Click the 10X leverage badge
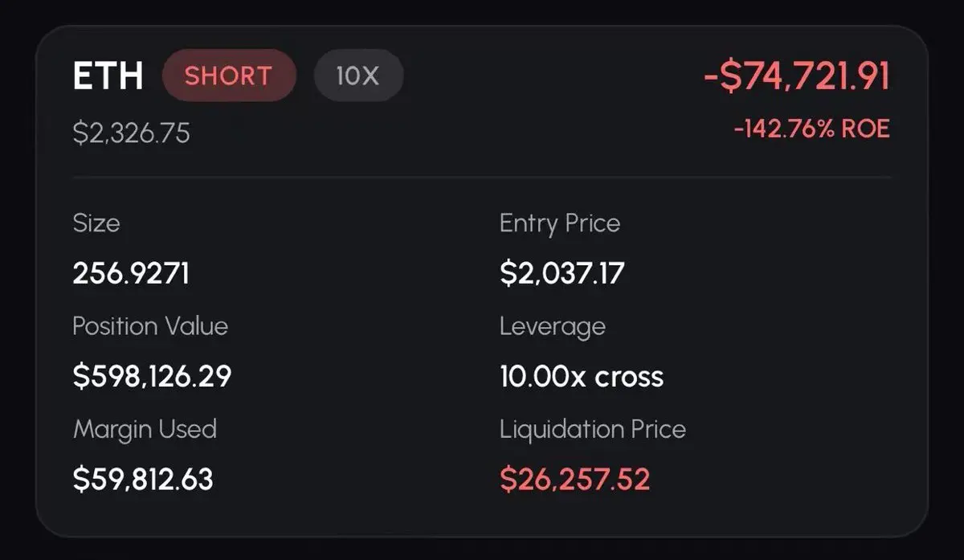This screenshot has height=560, width=964. click(357, 77)
